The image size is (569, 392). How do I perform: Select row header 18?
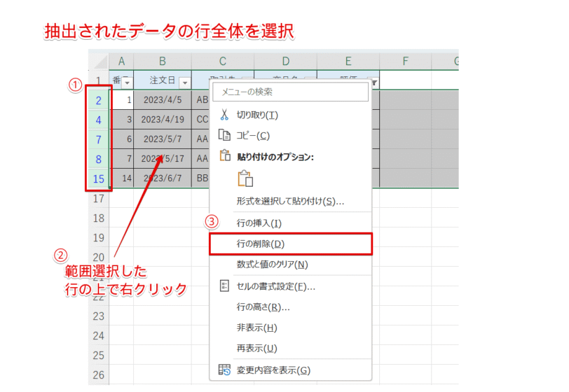pyautogui.click(x=98, y=218)
